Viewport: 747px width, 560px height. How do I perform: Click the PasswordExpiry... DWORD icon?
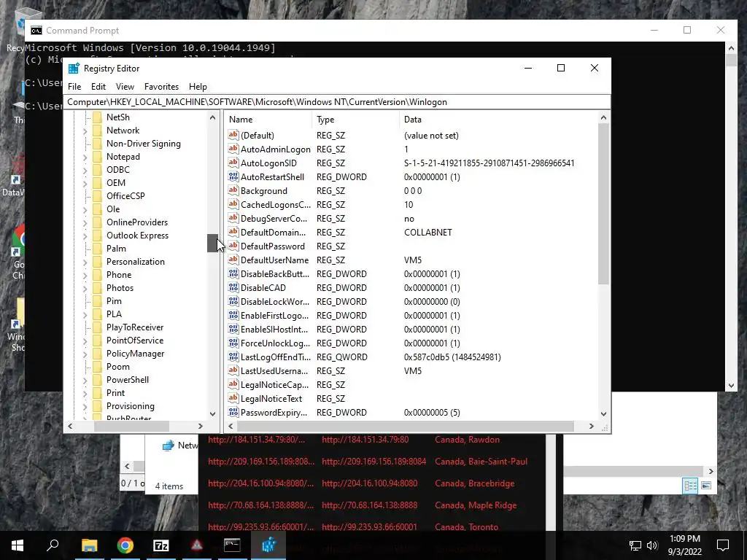(233, 412)
